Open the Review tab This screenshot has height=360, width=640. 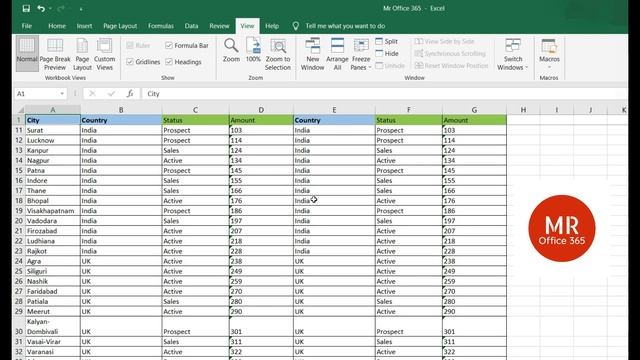pos(219,26)
